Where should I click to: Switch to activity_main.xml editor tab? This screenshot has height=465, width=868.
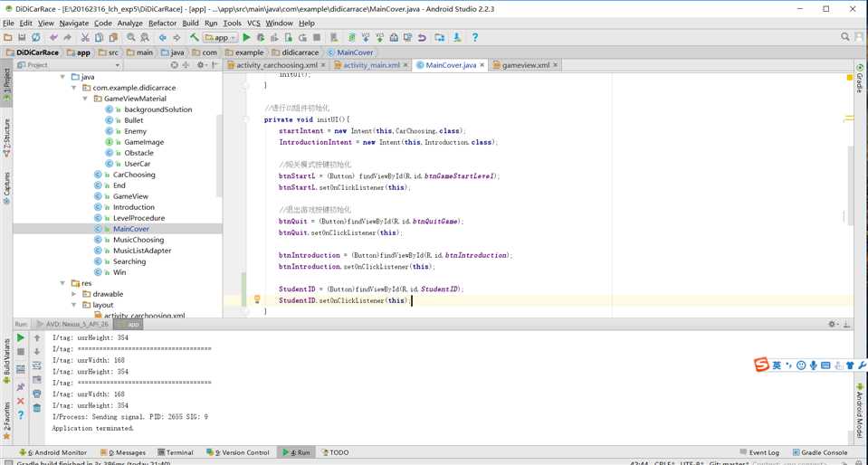pos(371,65)
